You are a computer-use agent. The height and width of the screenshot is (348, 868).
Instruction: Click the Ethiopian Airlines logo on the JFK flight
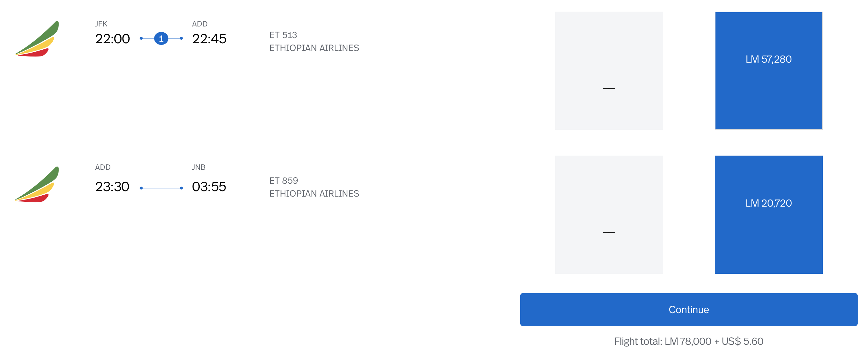(37, 38)
